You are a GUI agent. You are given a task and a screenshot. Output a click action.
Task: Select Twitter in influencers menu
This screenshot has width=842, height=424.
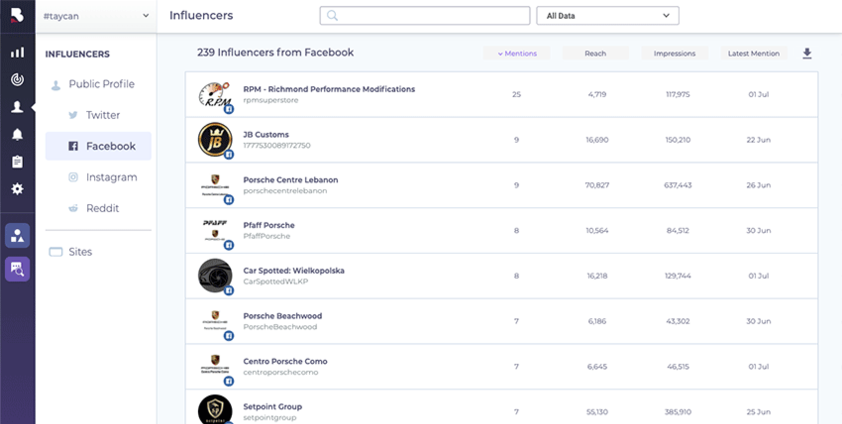coord(102,115)
